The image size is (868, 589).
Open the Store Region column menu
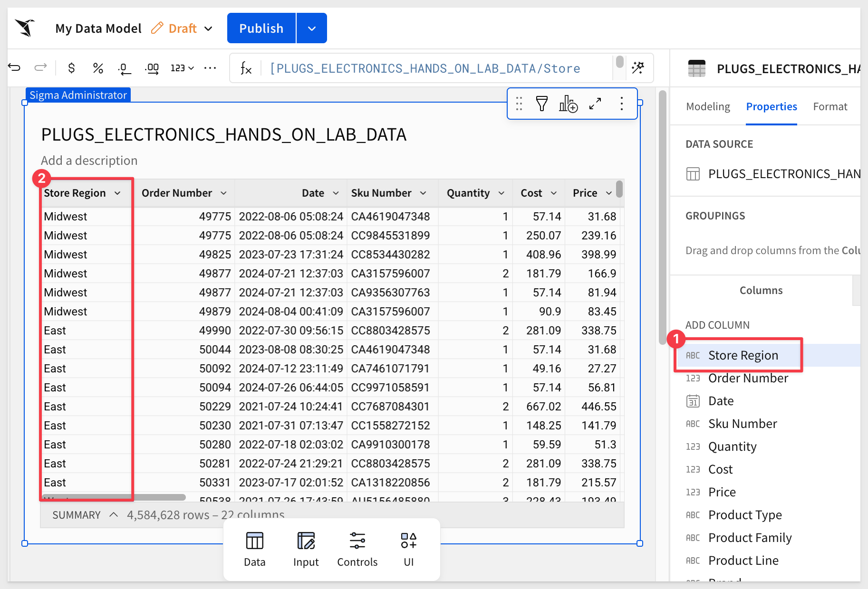tap(117, 193)
